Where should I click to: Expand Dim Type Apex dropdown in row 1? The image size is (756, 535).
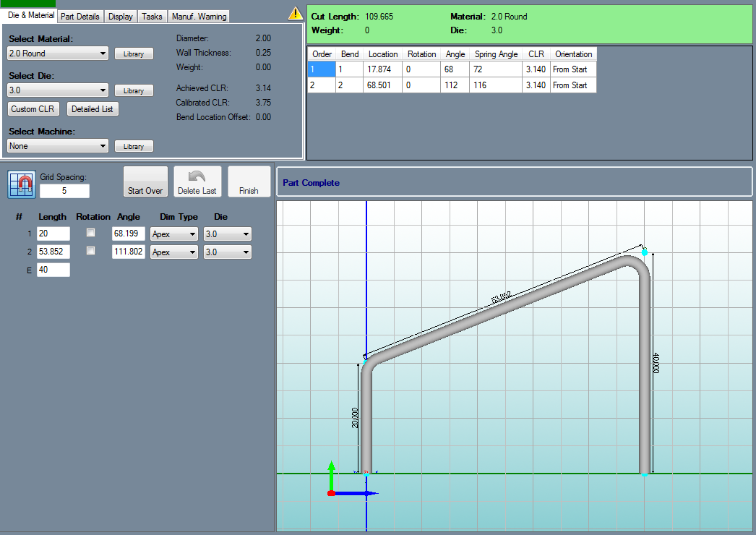(x=173, y=234)
